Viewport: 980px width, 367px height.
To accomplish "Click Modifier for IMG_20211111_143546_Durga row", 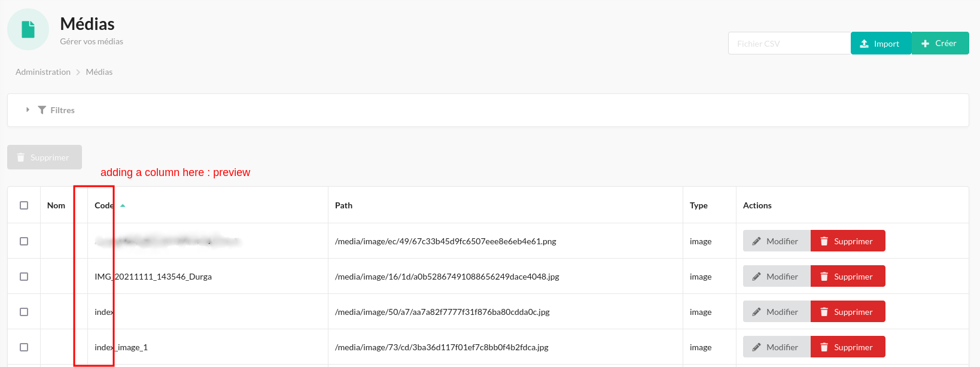I will pos(777,277).
